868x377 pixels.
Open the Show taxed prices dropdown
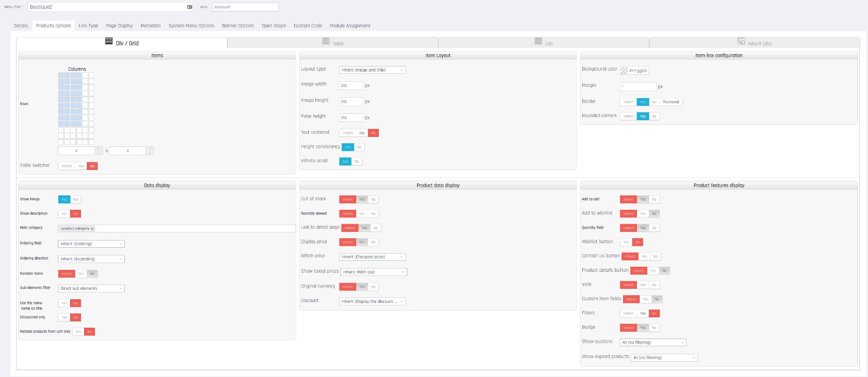tap(374, 272)
